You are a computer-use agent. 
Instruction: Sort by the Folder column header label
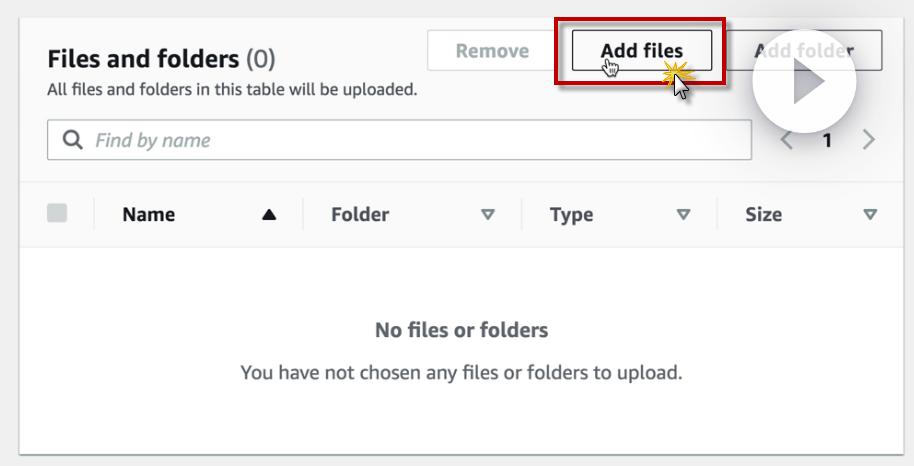click(360, 215)
